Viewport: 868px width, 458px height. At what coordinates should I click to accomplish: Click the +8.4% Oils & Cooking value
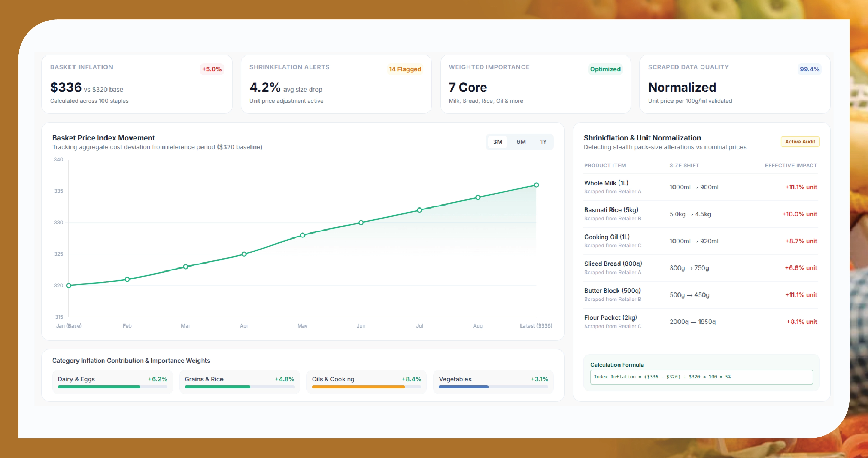coord(411,379)
